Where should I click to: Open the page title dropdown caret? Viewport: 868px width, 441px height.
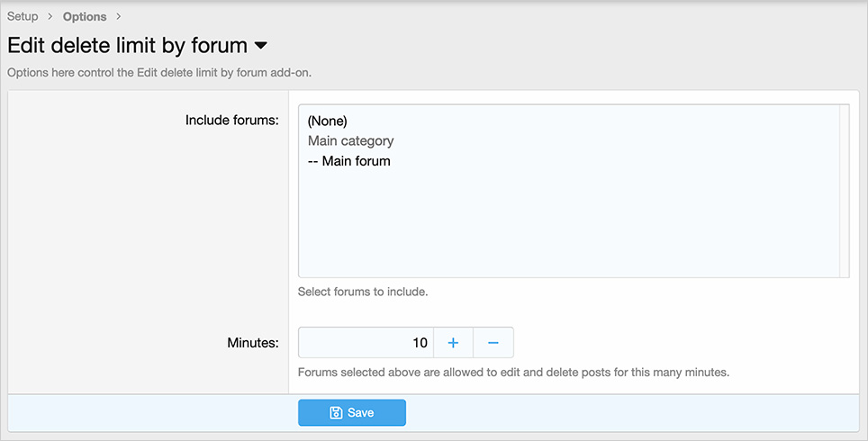[x=260, y=45]
